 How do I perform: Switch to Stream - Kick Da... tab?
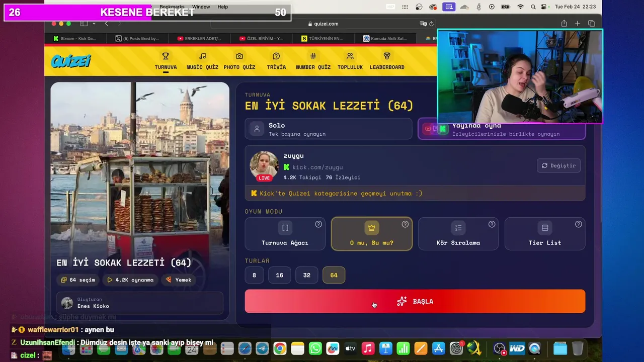pyautogui.click(x=75, y=38)
